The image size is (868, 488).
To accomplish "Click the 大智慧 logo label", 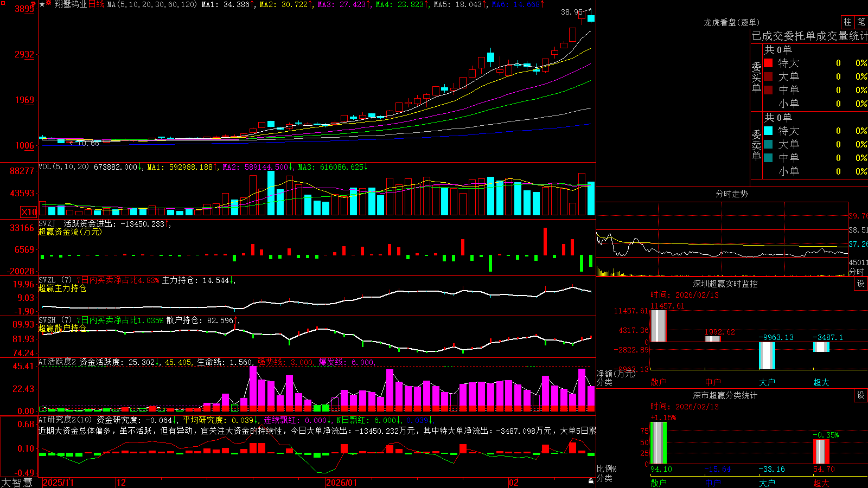I will click(17, 483).
